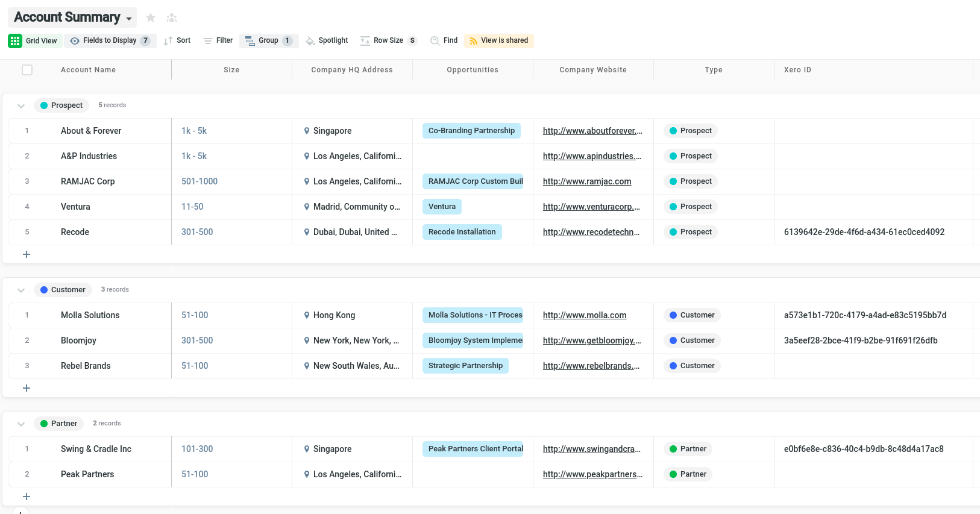Open the getbloomjoy website link
The height and width of the screenshot is (514, 980).
(x=592, y=340)
